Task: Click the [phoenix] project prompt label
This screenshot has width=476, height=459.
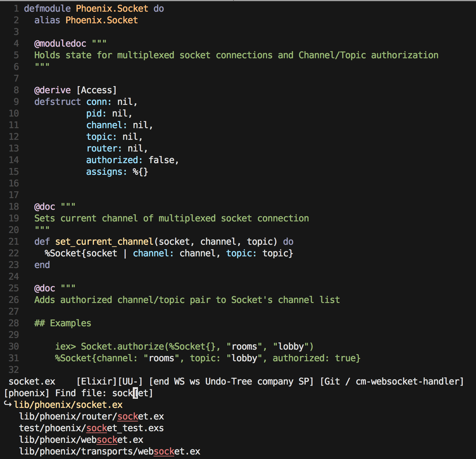Action: pos(27,393)
